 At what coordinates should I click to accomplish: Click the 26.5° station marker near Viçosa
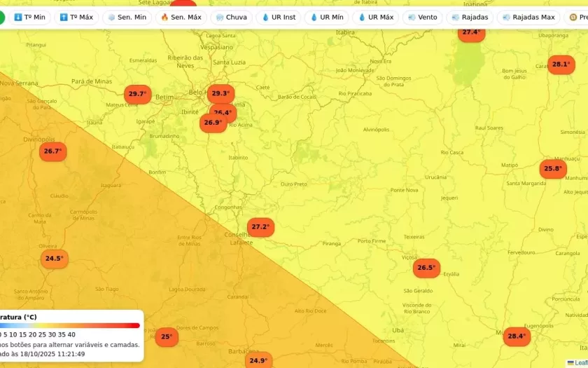tap(426, 268)
